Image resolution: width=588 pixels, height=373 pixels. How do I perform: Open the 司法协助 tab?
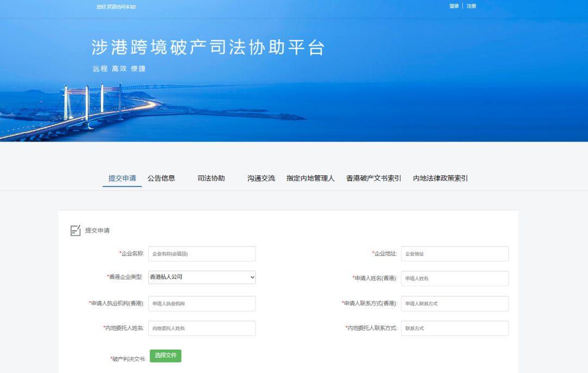click(211, 178)
